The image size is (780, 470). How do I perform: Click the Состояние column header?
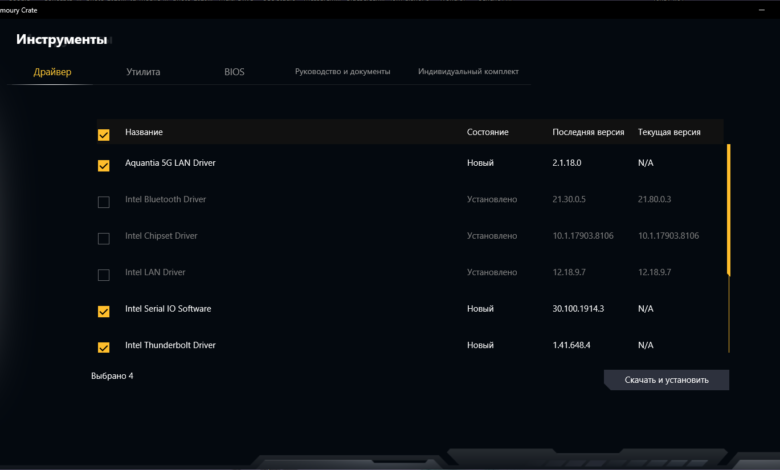point(488,132)
